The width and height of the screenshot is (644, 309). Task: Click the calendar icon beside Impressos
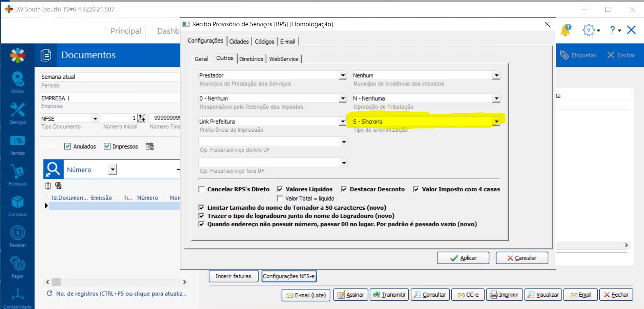tap(150, 146)
